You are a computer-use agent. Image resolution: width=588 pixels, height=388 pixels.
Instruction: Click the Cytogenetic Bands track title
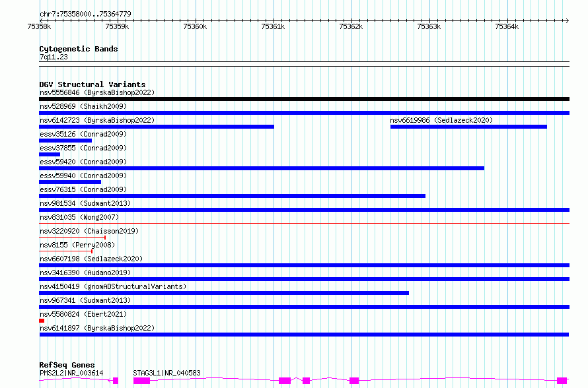coord(79,49)
